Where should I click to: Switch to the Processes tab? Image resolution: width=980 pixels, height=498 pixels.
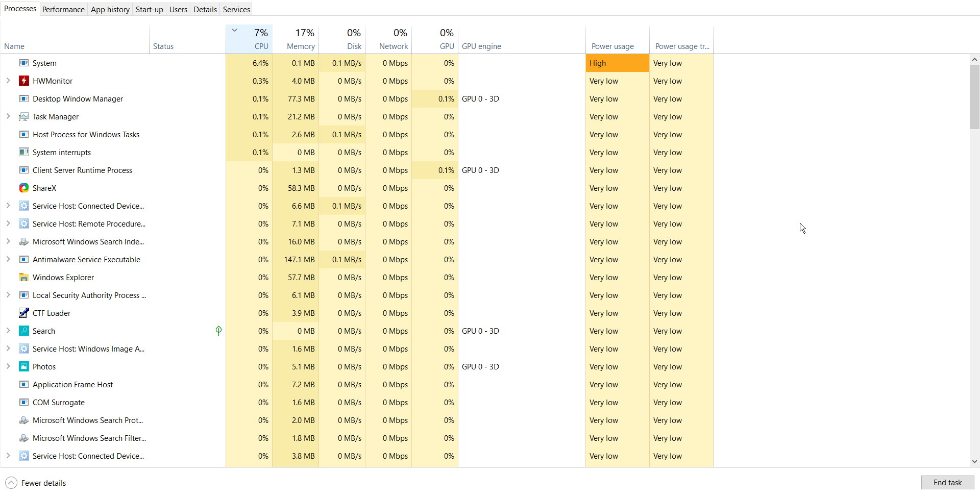click(x=20, y=9)
